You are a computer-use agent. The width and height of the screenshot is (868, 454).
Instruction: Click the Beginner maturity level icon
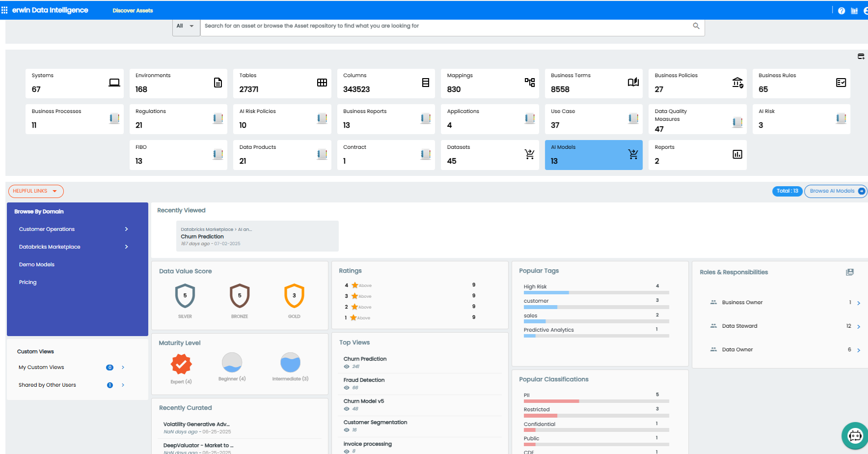pyautogui.click(x=232, y=362)
